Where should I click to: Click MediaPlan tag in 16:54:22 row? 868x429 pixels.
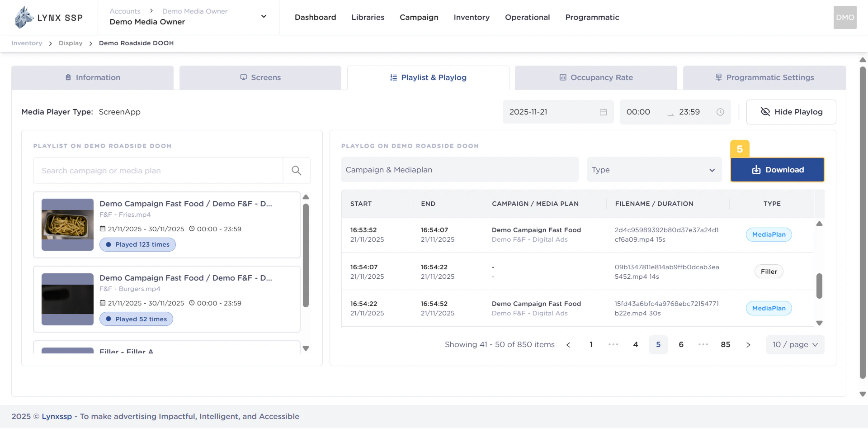coord(769,308)
